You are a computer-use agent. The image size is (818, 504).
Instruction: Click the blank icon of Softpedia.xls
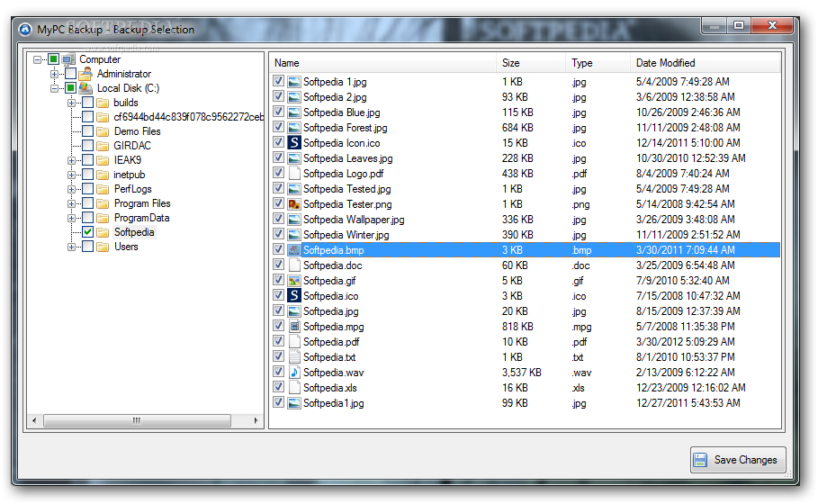294,388
